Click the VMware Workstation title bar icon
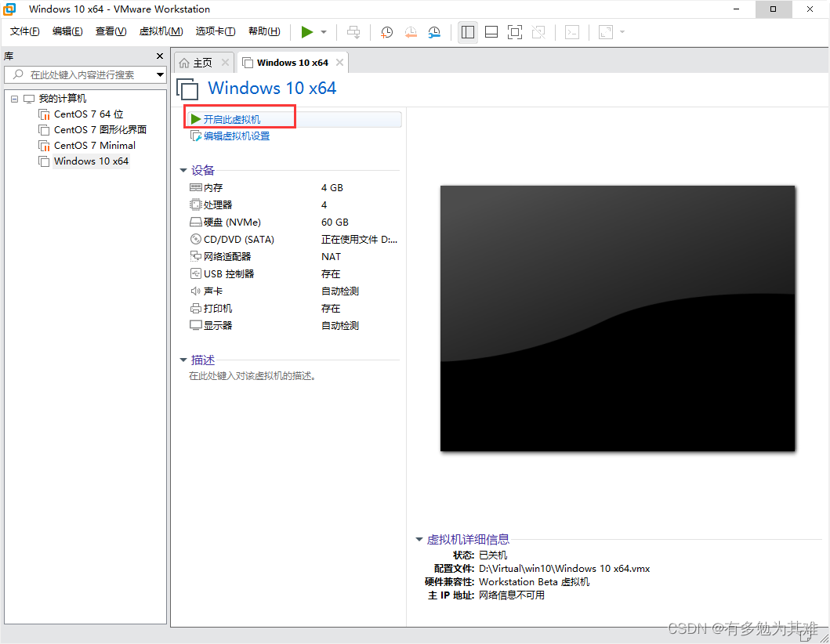Viewport: 830px width, 644px height. click(9, 9)
